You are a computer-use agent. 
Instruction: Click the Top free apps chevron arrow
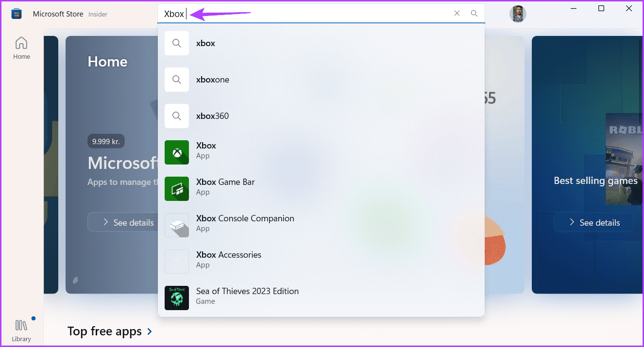tap(150, 331)
